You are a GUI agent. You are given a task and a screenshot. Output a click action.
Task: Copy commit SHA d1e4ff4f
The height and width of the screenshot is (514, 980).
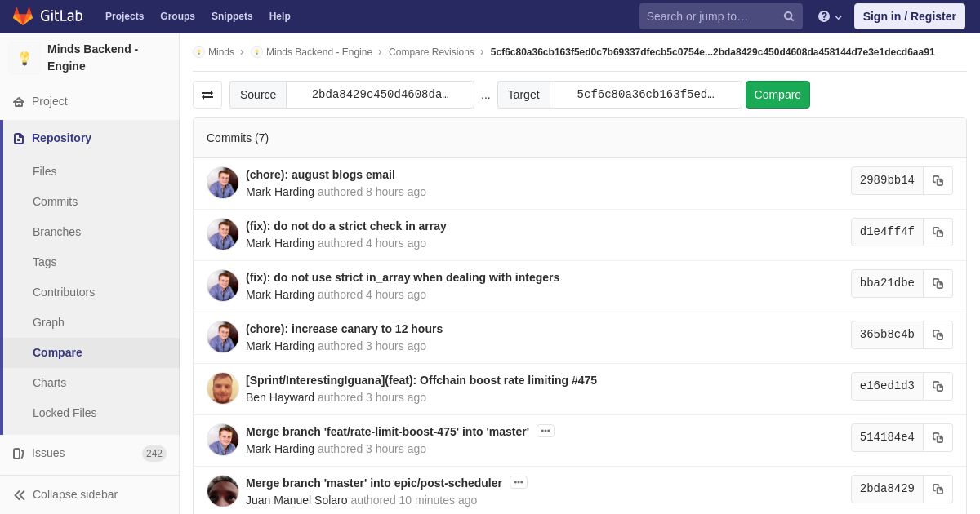938,233
